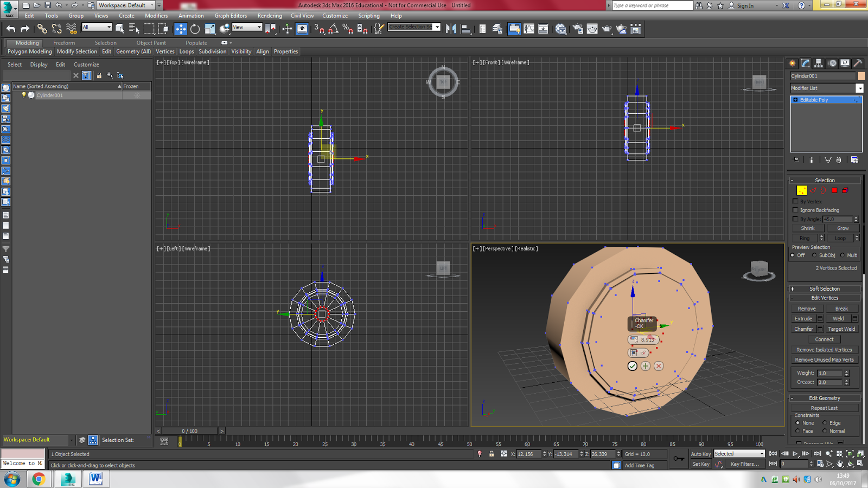
Task: Activate the Select and Link tool
Action: pos(42,29)
